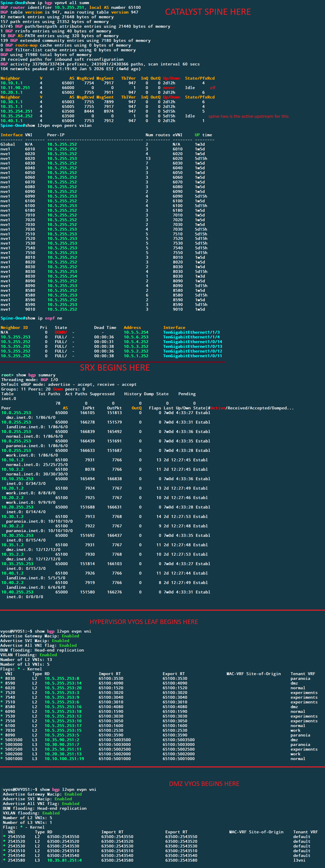
Task: Select the "Number of L3 VNIs: 1" line
Action: coord(27,822)
